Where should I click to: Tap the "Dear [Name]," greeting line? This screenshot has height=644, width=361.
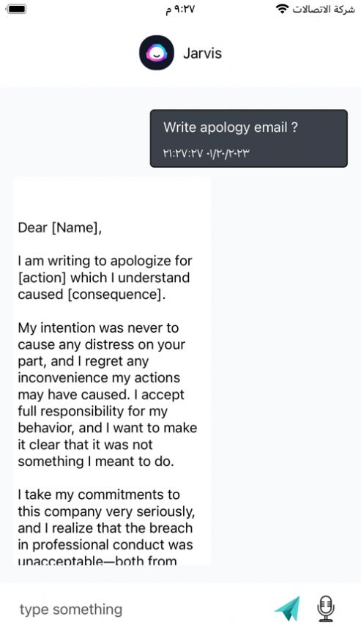(x=59, y=228)
